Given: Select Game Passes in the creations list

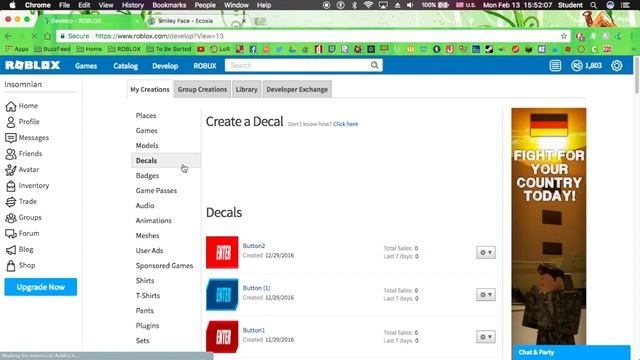Looking at the screenshot, I should [156, 191].
